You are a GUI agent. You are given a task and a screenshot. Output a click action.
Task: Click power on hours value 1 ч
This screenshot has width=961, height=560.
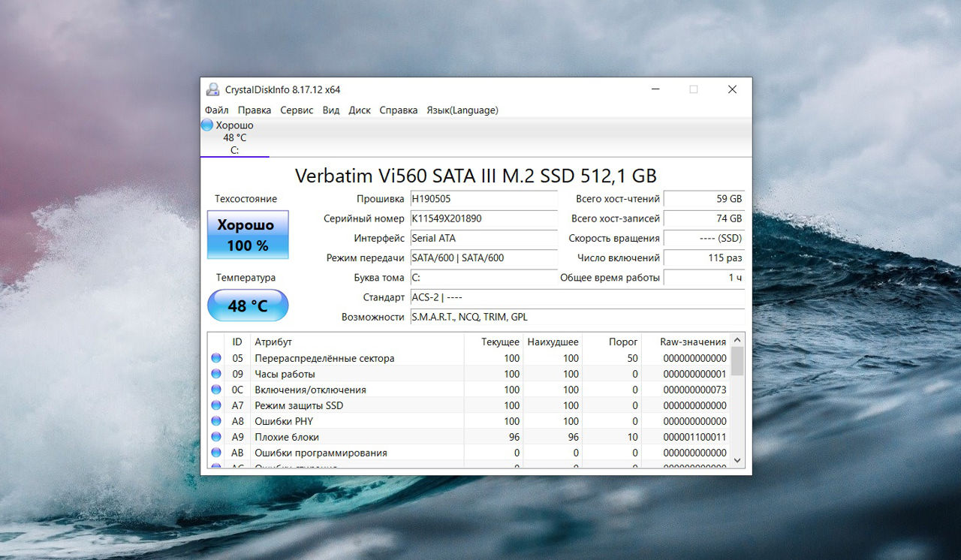704,278
